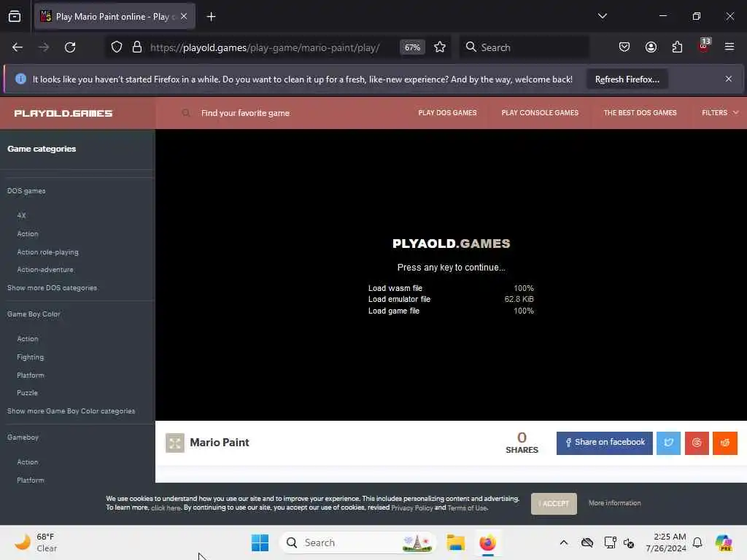Image resolution: width=747 pixels, height=560 pixels.
Task: Click the red share icon button
Action: (x=697, y=443)
